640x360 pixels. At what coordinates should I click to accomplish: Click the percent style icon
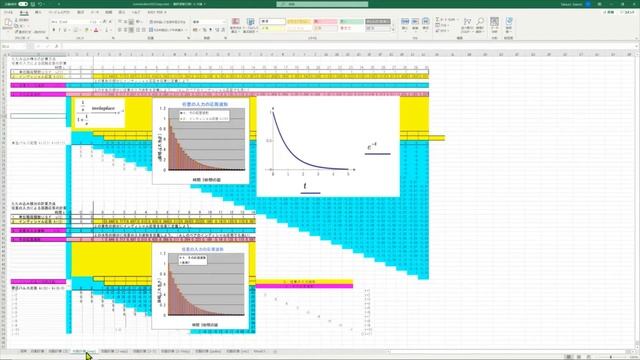point(204,30)
